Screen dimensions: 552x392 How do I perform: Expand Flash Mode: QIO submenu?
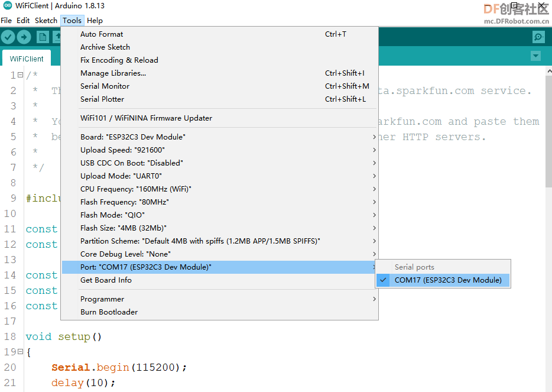(219, 215)
